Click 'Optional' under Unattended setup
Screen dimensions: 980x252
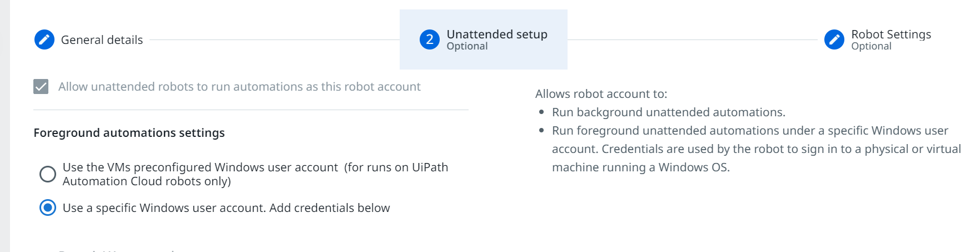tap(467, 47)
